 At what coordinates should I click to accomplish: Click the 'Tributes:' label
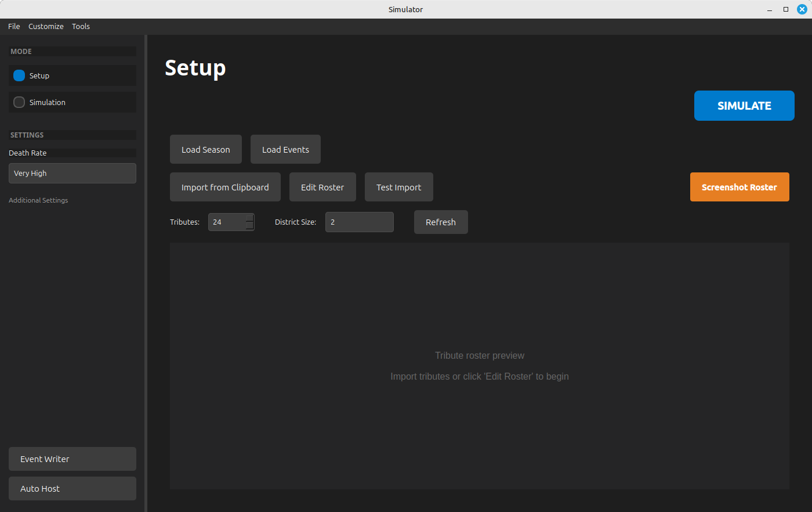[184, 222]
